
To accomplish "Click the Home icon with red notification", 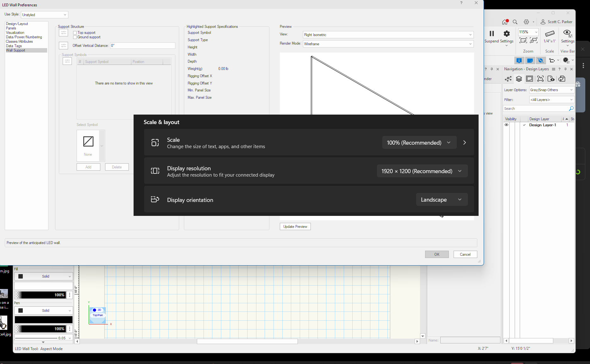I will tap(505, 22).
